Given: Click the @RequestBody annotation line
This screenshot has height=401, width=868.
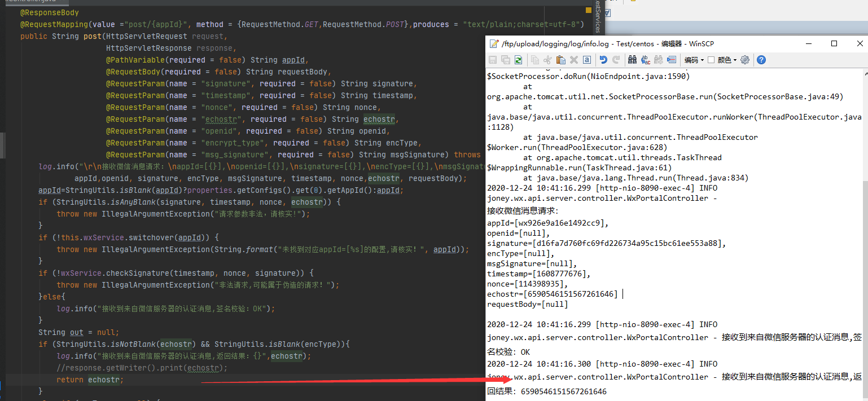Looking at the screenshot, I should (x=219, y=72).
